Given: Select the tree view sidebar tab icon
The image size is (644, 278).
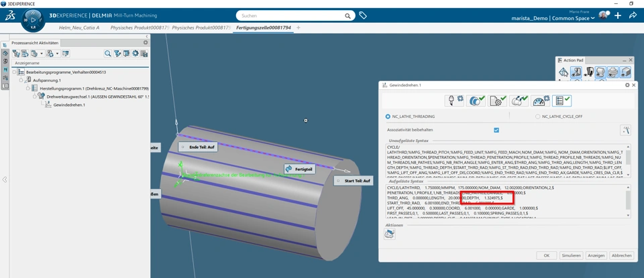Looking at the screenshot, I should pos(5,45).
